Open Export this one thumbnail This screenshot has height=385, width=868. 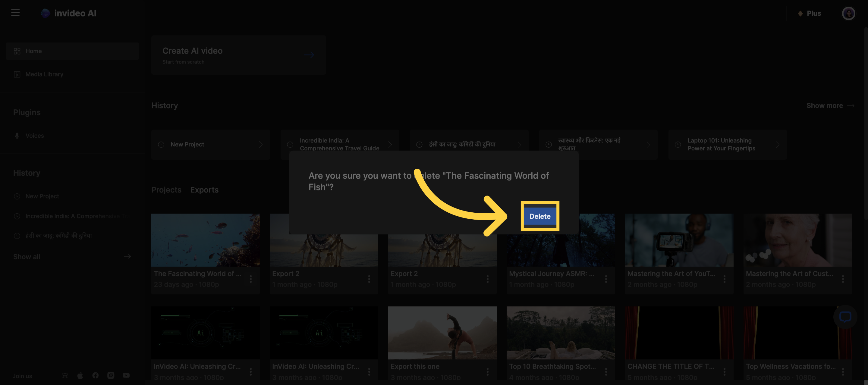click(x=442, y=333)
